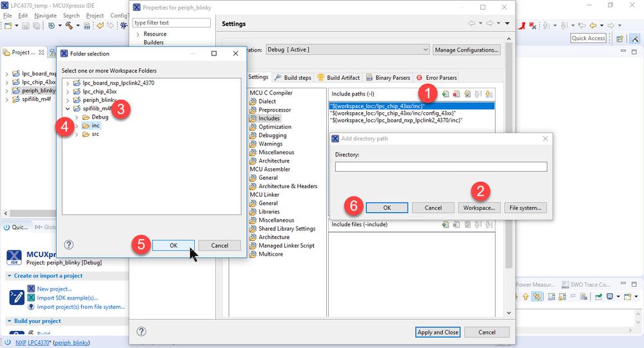The image size is (644, 348).
Task: Switch to the Build steps tab
Action: (x=293, y=77)
